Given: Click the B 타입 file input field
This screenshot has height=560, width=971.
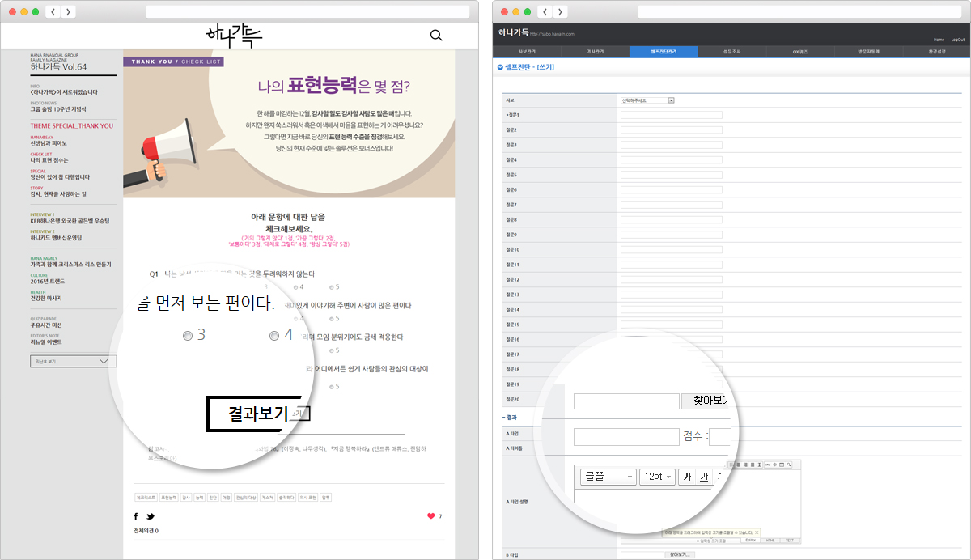Looking at the screenshot, I should [641, 555].
